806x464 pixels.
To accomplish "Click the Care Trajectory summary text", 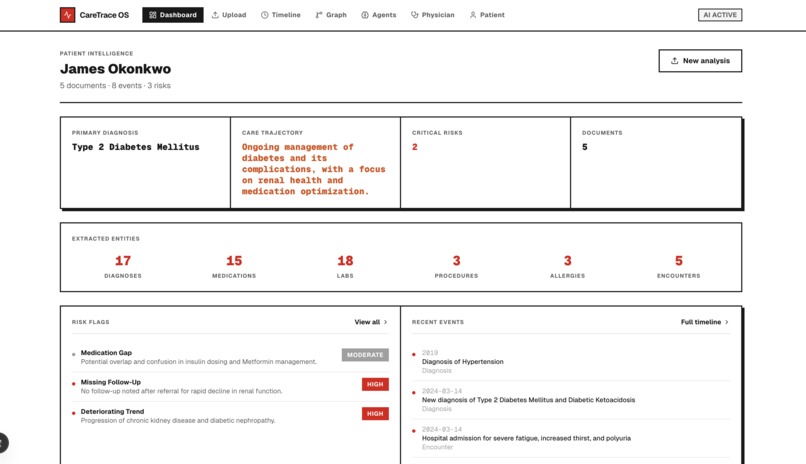I will (x=314, y=169).
